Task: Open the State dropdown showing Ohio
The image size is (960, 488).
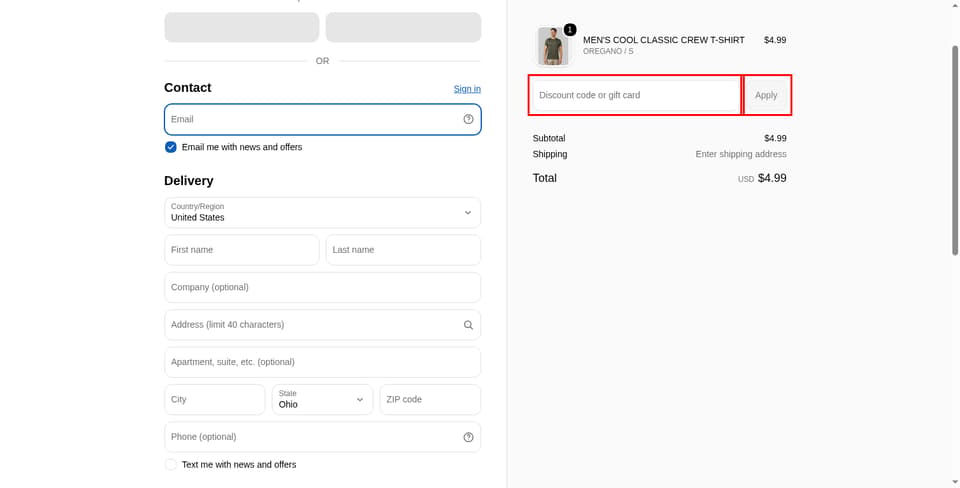Action: click(323, 399)
